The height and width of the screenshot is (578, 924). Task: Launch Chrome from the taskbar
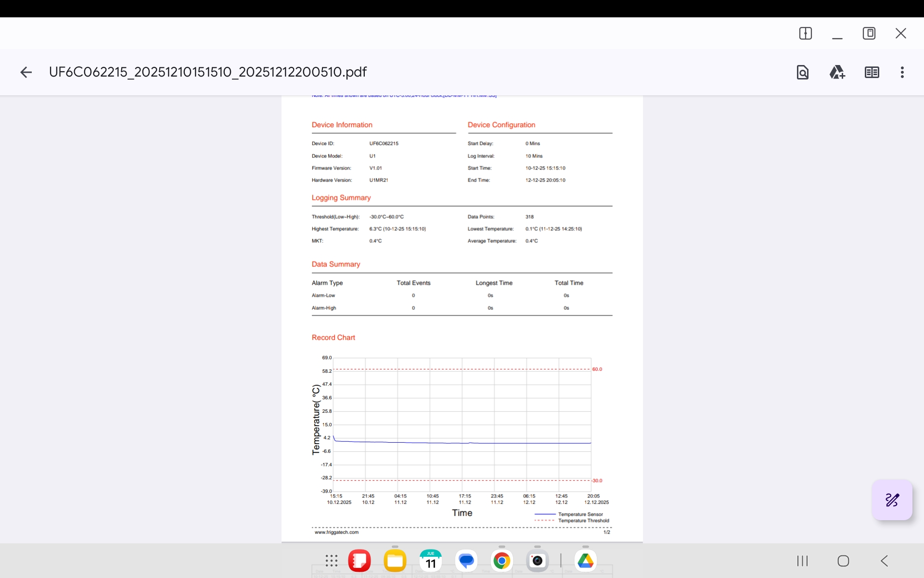501,561
